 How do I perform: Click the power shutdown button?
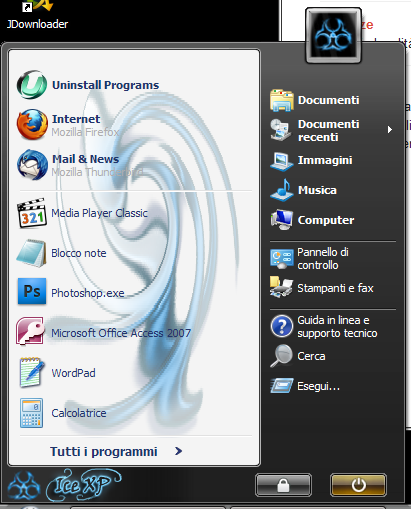click(x=358, y=485)
